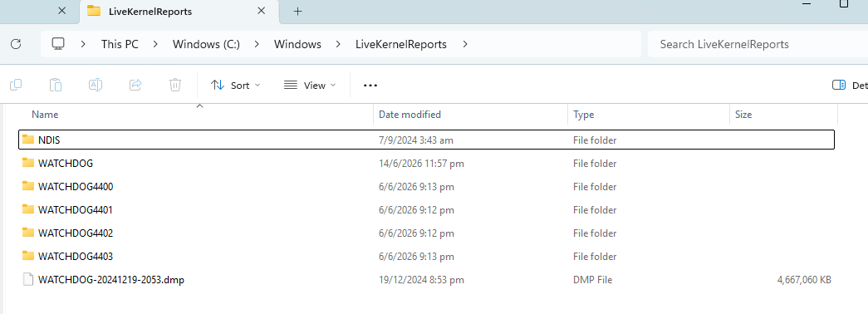Select the WATCHDOG4400 folder name
The width and height of the screenshot is (868, 314).
tap(76, 187)
